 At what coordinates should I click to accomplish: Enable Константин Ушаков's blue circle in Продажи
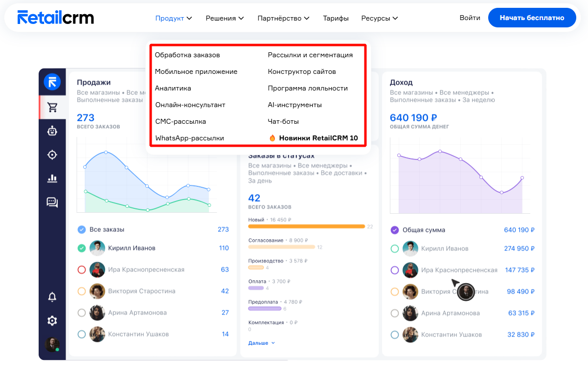coord(82,334)
